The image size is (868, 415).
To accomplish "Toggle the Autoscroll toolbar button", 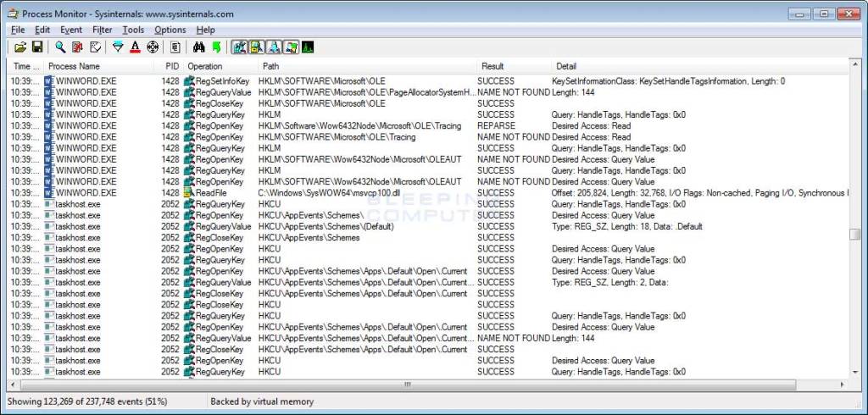I will coord(77,47).
